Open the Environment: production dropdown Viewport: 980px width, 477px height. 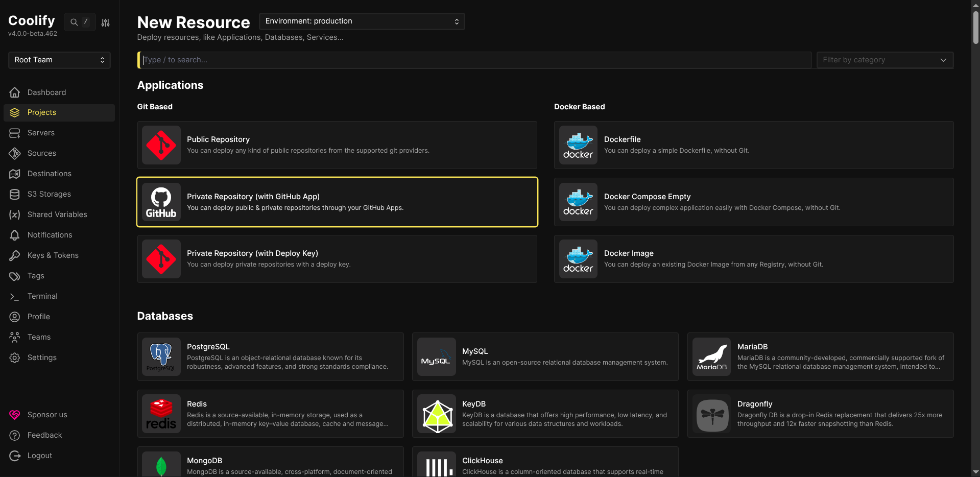[x=362, y=21]
